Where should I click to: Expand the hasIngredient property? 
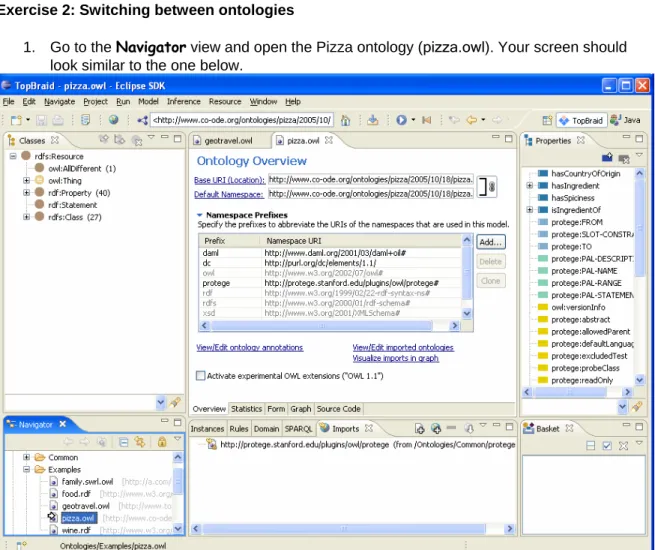pos(530,185)
